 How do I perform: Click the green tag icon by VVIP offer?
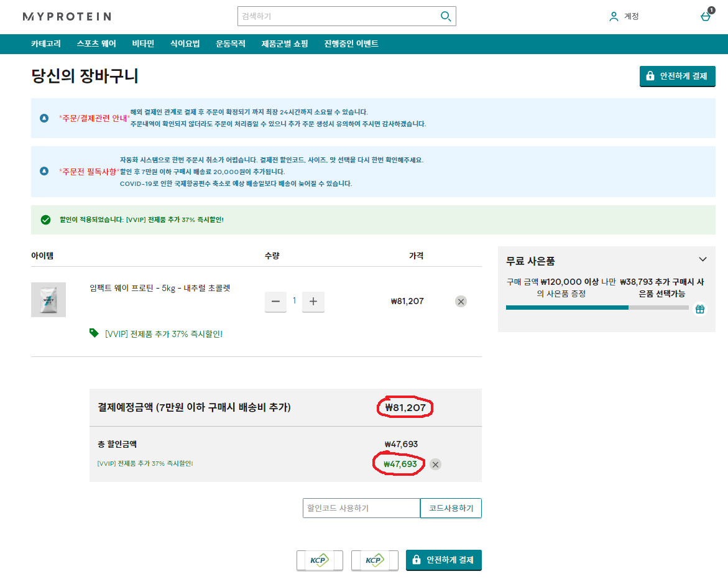tap(94, 333)
